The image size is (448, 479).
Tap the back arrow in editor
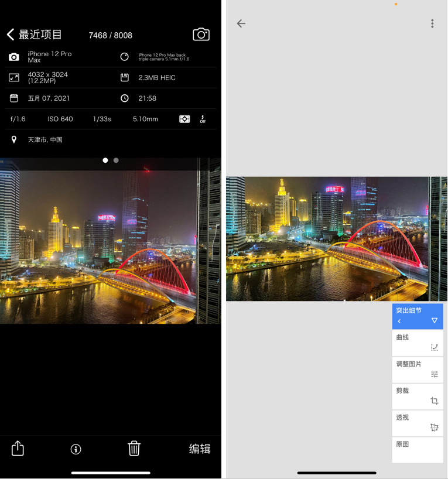pos(241,23)
